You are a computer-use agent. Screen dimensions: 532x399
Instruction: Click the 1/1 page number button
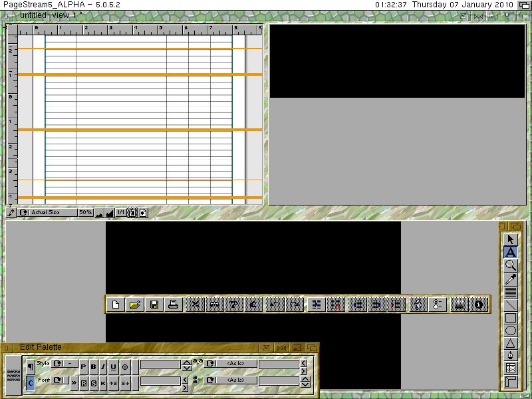point(120,213)
